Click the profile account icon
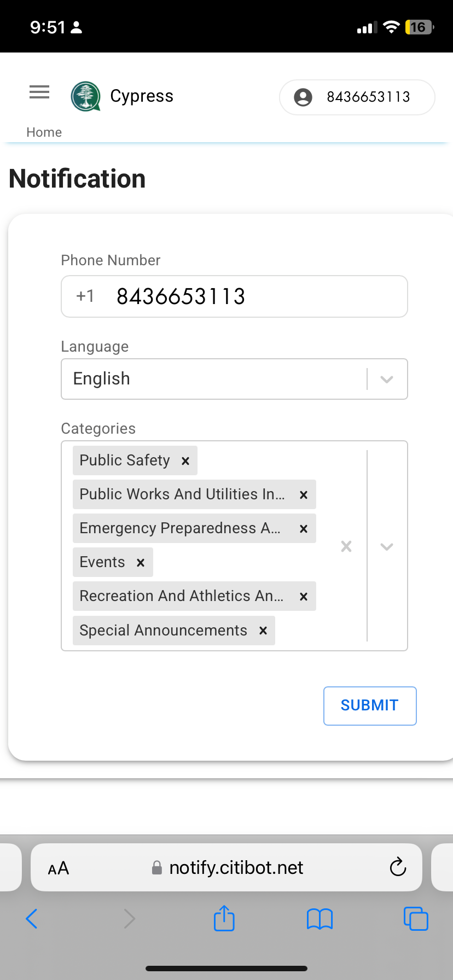The height and width of the screenshot is (980, 453). tap(303, 97)
